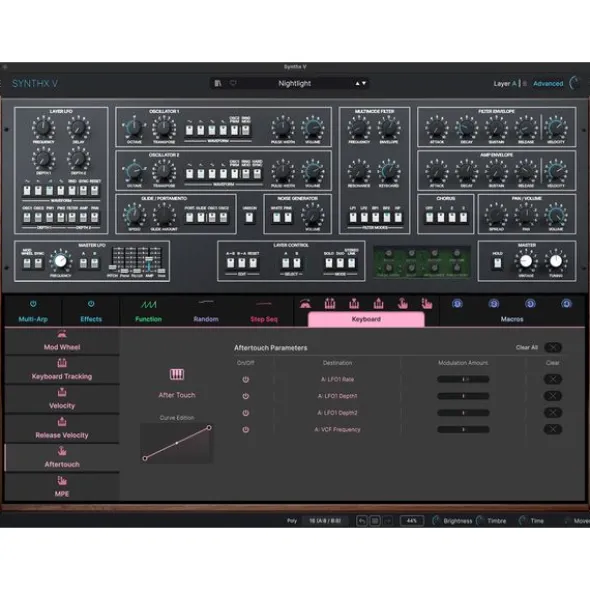Click the Timbre macro knob in status bar
Image resolution: width=590 pixels, height=591 pixels.
pyautogui.click(x=480, y=521)
